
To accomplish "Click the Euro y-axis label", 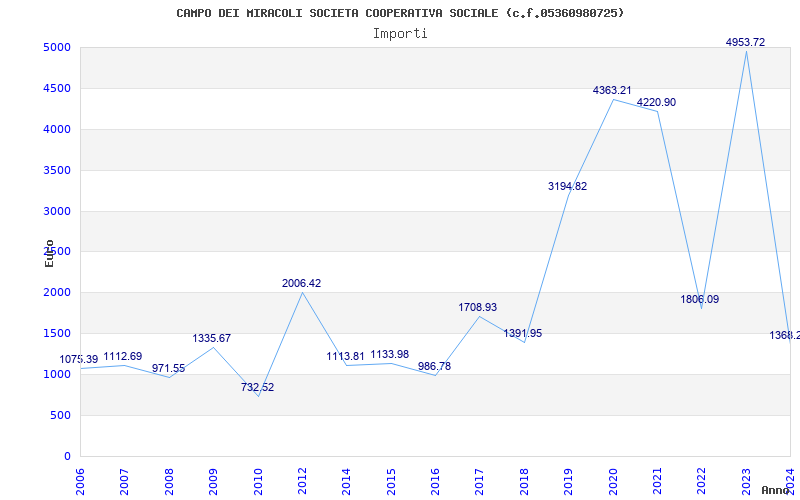I will [49, 254].
